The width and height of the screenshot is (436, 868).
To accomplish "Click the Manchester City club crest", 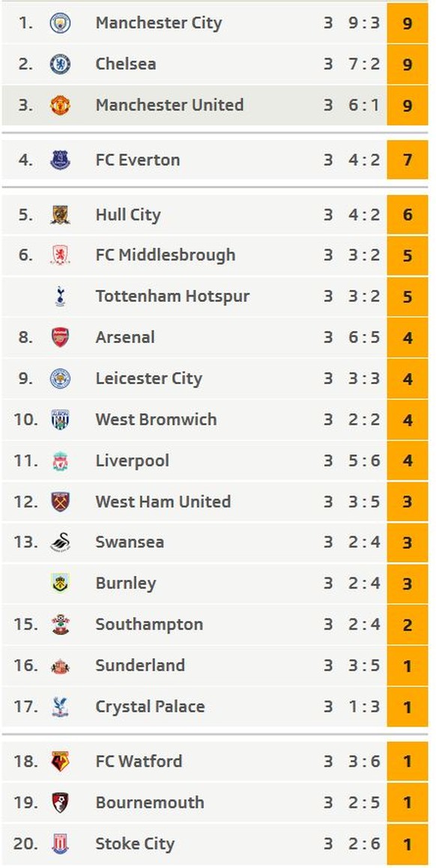I will 60,23.
